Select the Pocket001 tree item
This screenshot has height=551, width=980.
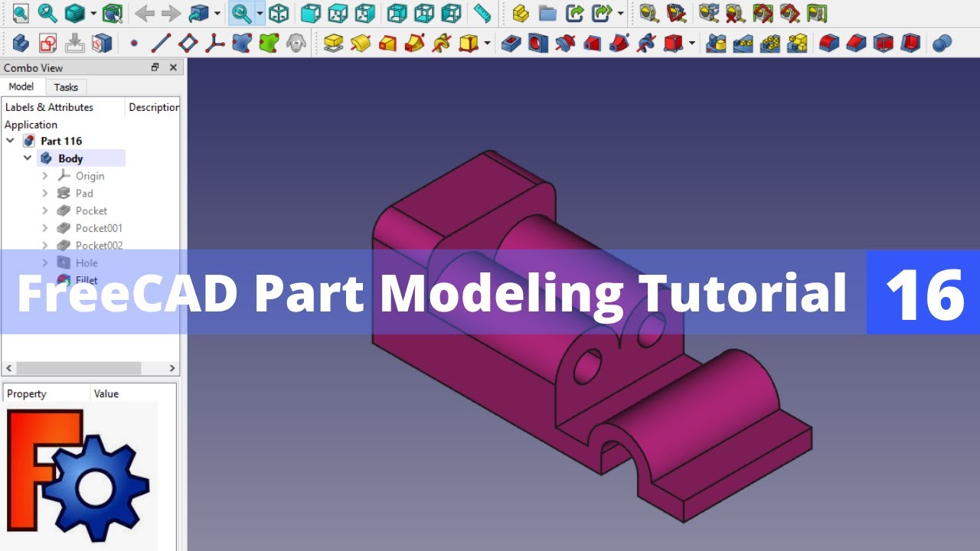coord(99,228)
